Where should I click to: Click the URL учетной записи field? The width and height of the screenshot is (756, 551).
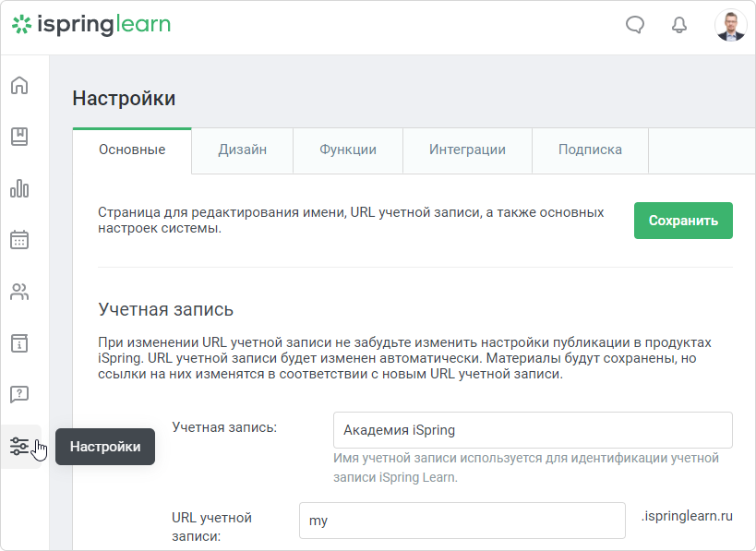click(462, 521)
